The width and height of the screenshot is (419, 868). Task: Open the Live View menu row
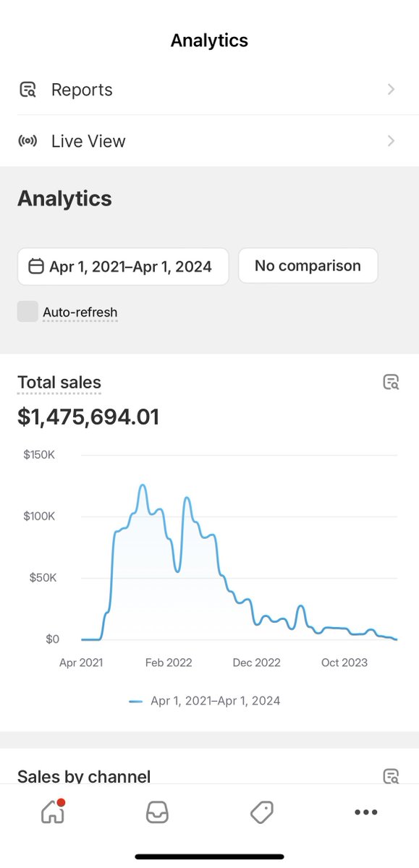(209, 141)
